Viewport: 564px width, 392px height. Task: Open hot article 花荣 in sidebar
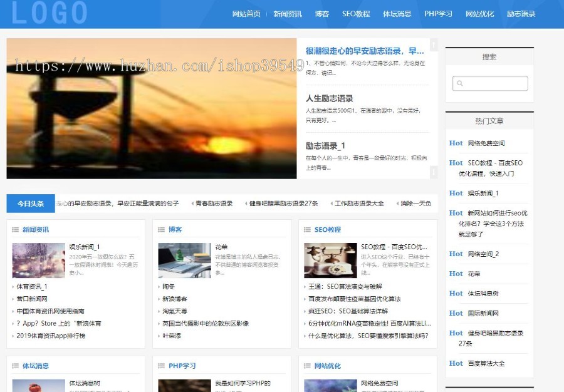pos(474,274)
